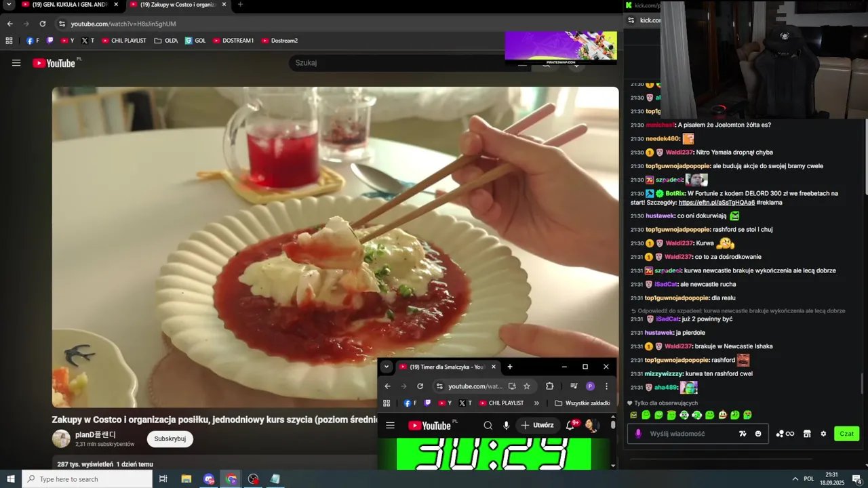
Task: Open media control icon in Timer window
Action: pyautogui.click(x=574, y=386)
